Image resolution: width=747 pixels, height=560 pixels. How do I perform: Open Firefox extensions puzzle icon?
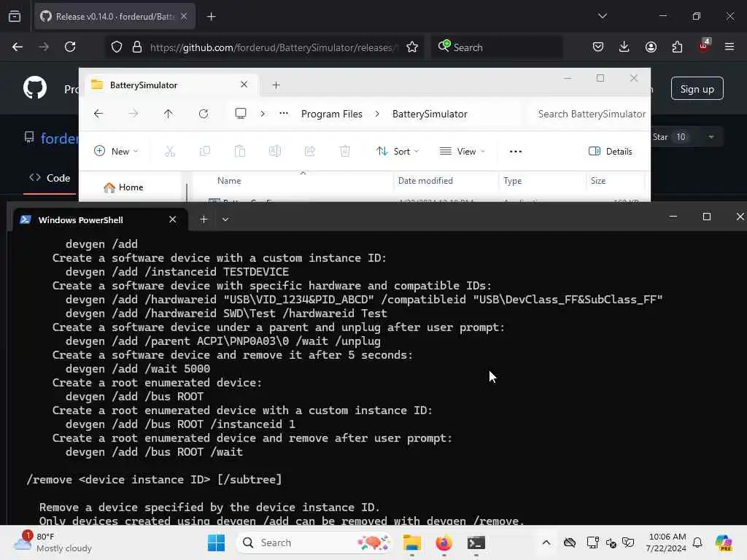pyautogui.click(x=677, y=47)
